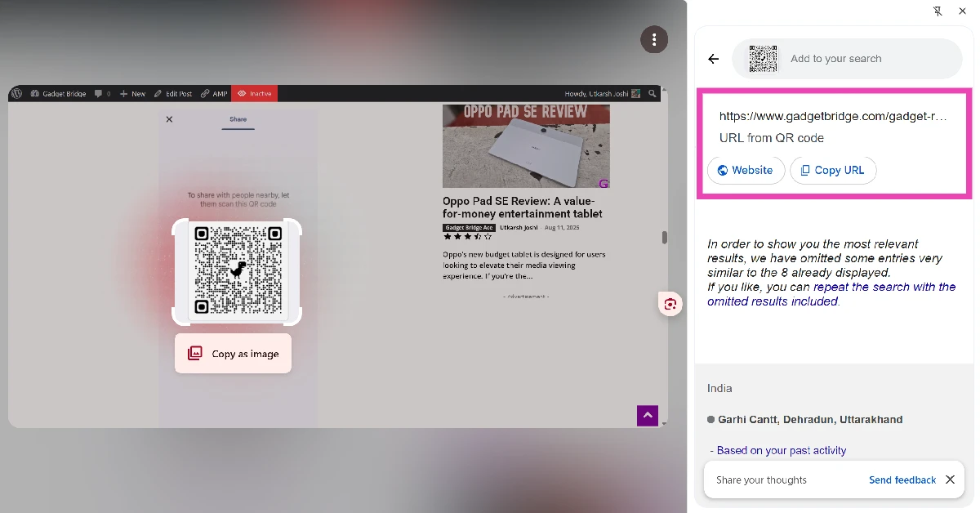
Task: Click the QR code thumbnail in the search bar
Action: [764, 58]
